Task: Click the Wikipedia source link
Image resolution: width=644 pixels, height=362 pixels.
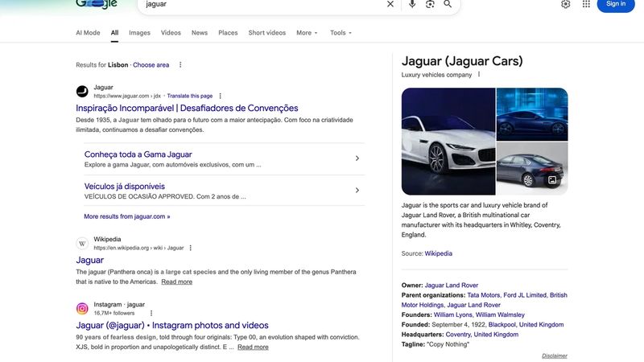Action: point(438,253)
